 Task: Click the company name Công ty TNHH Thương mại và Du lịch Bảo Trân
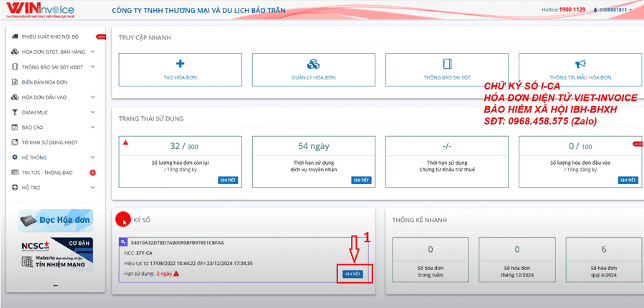point(198,10)
